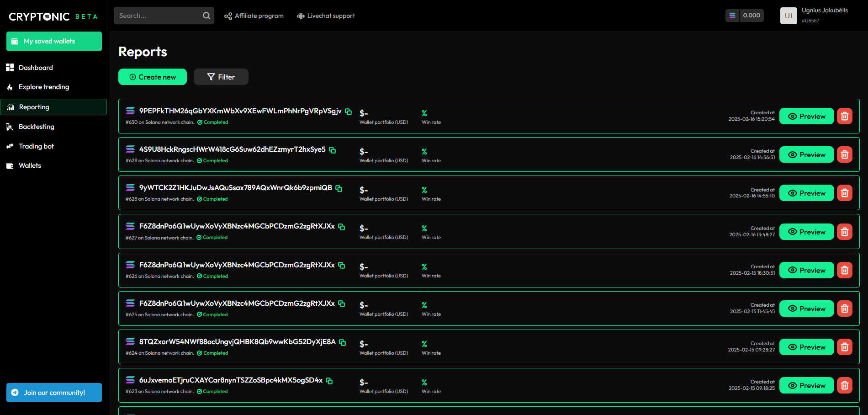Click the Ugnius Jakubėlis username

[825, 10]
